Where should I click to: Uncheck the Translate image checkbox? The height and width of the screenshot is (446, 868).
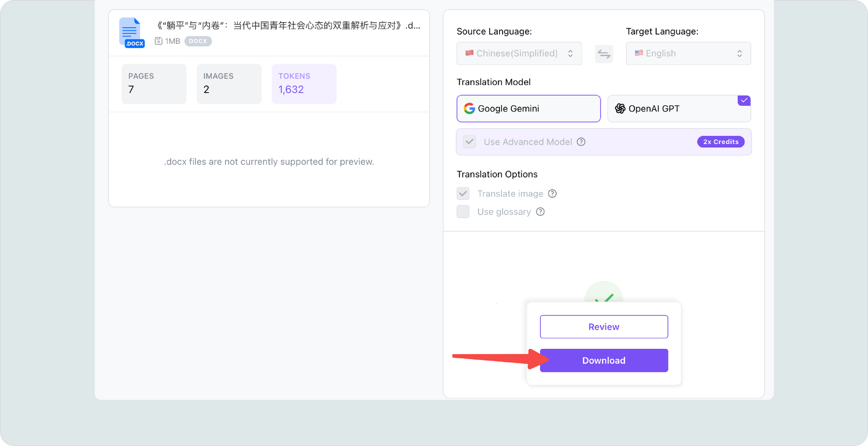[463, 193]
